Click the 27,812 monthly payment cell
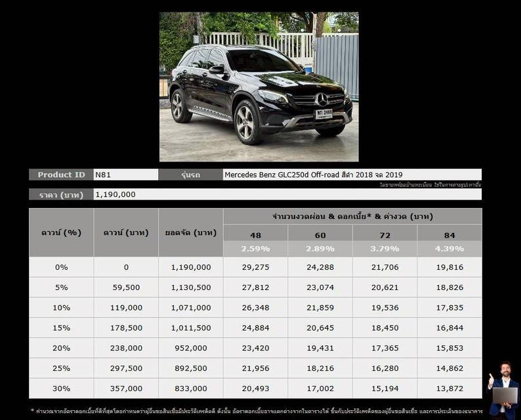 pos(255,287)
